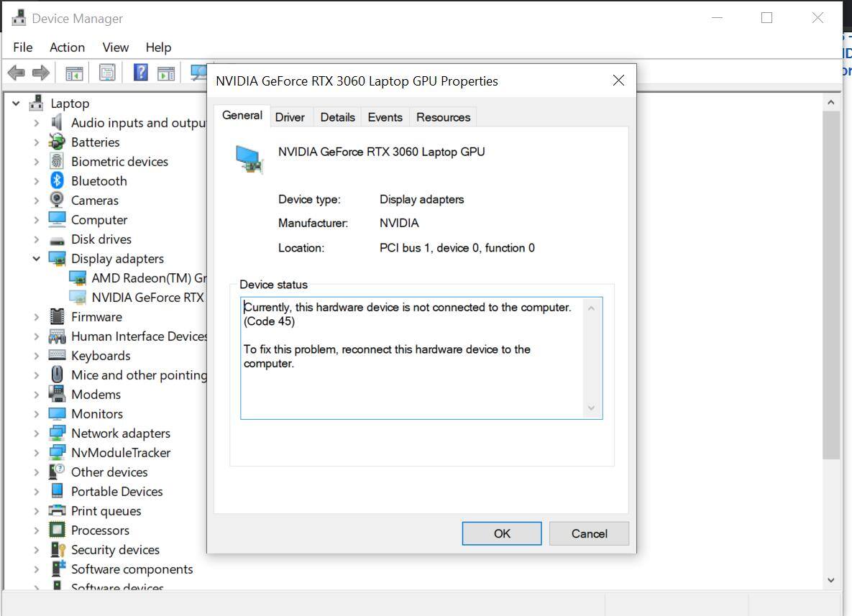852x616 pixels.
Task: Expand the Batteries category
Action: pyautogui.click(x=36, y=142)
